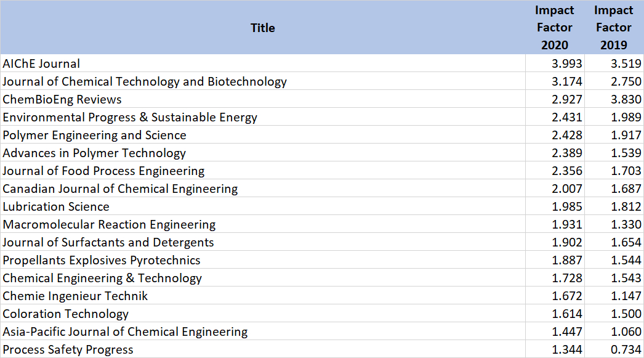Viewport: 644px width, 358px height.
Task: Select Environmental Progress & Sustainable Energy row title
Action: tap(130, 117)
